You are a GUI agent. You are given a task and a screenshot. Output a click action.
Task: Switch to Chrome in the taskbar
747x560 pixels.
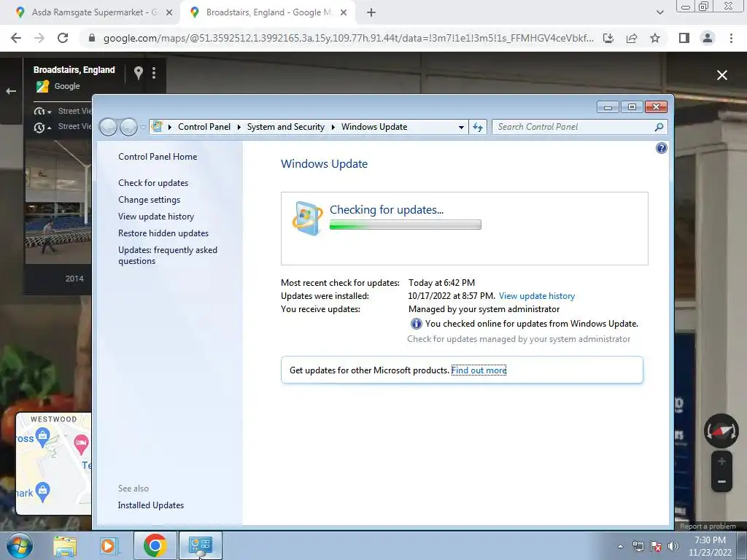155,545
